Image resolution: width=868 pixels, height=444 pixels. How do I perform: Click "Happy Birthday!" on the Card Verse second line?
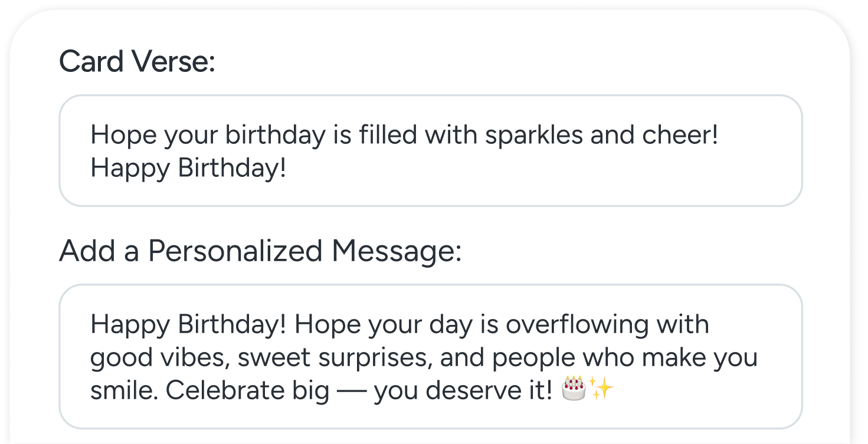pos(188,169)
